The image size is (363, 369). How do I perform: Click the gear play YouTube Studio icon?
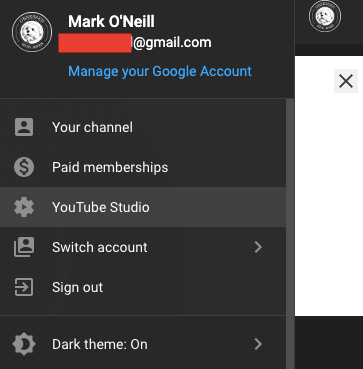[24, 207]
